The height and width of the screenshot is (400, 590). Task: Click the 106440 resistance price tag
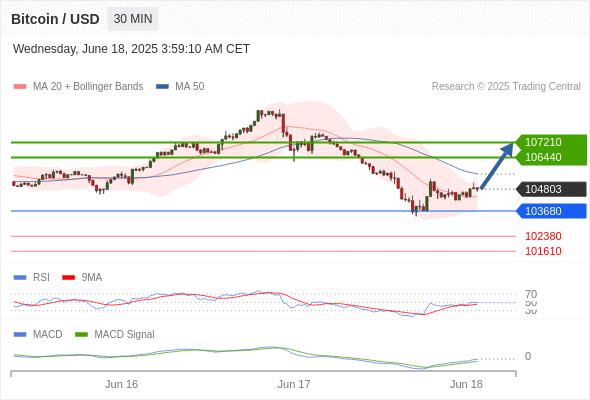tap(551, 157)
